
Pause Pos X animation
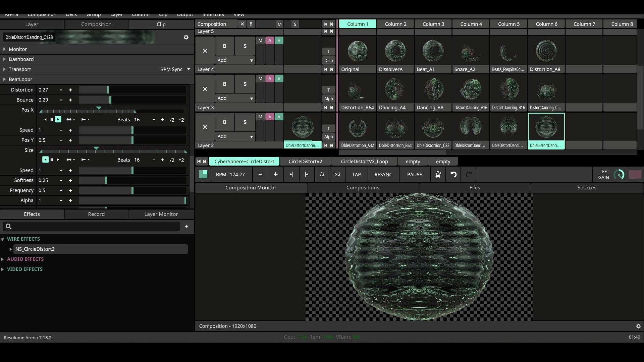tap(52, 119)
